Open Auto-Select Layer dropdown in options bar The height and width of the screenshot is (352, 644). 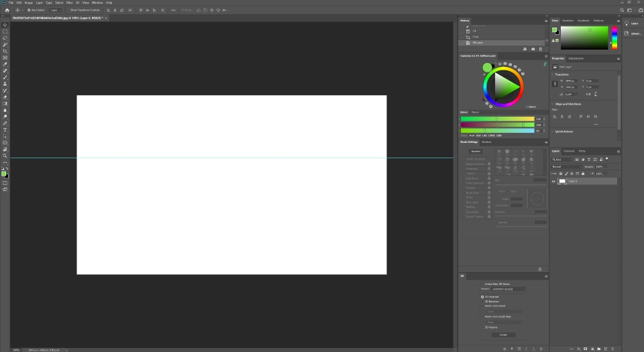pyautogui.click(x=56, y=10)
